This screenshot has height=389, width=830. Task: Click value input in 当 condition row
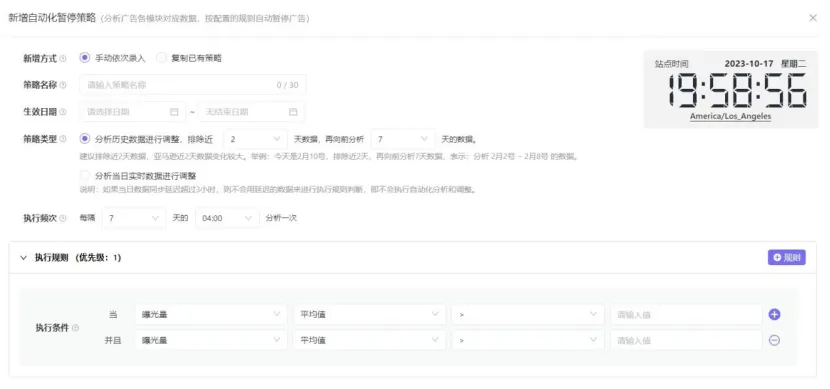(686, 314)
